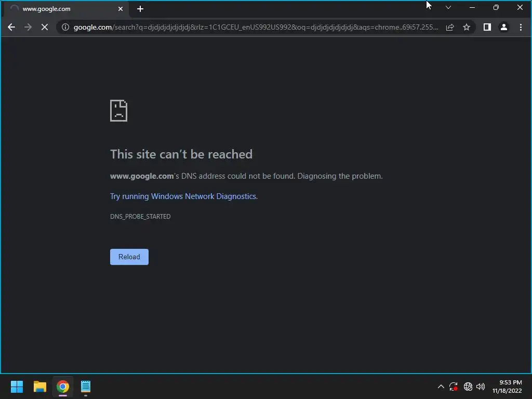Close the www.google.com tab
Image resolution: width=532 pixels, height=399 pixels.
pos(121,9)
